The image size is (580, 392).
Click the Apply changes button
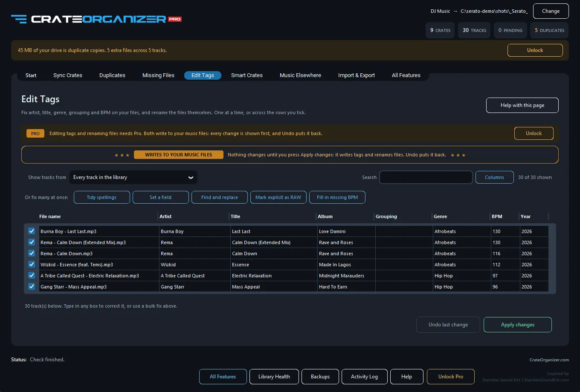pos(518,325)
